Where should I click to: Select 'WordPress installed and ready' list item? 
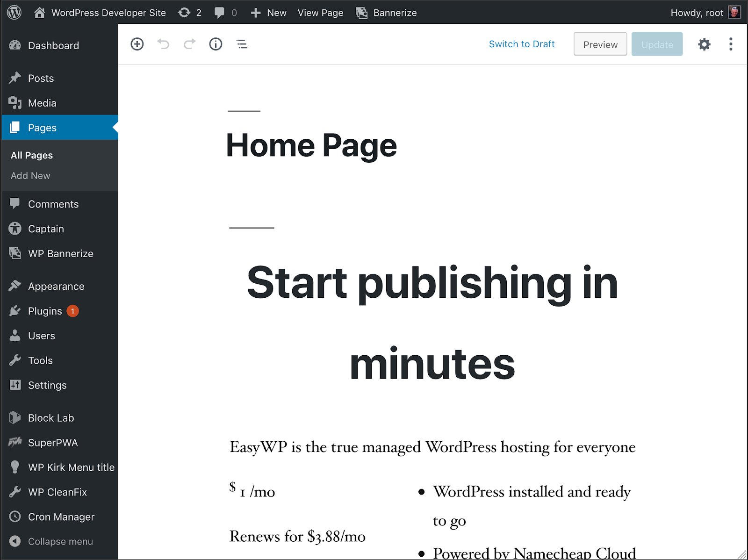click(x=532, y=506)
